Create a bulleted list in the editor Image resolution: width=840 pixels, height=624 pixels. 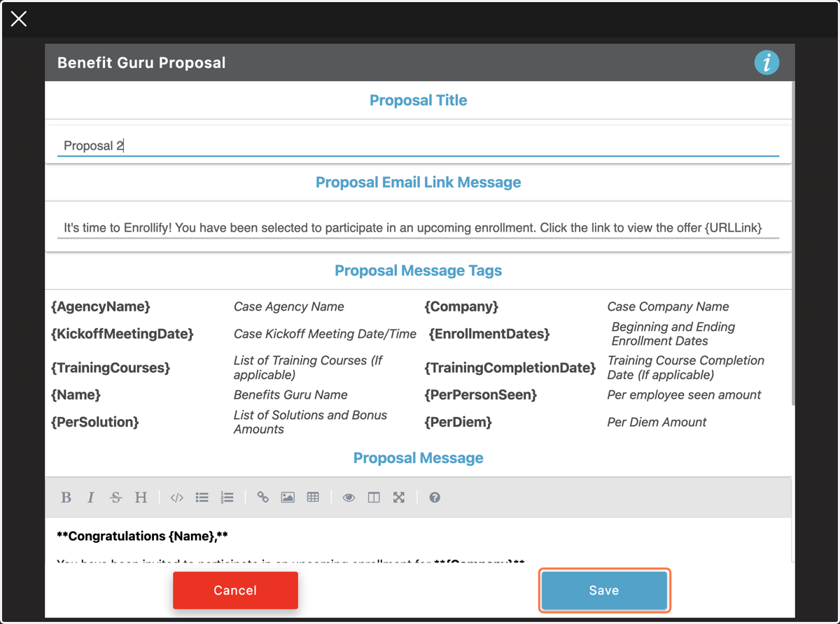click(x=202, y=497)
